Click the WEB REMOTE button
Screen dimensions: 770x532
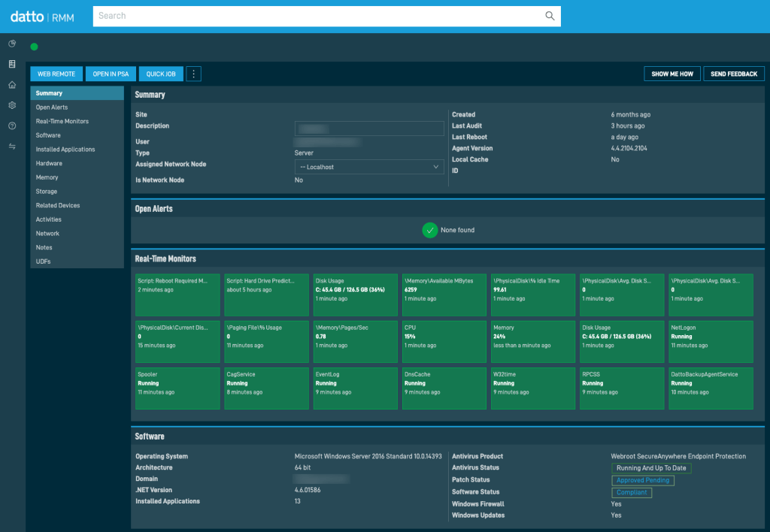point(56,74)
